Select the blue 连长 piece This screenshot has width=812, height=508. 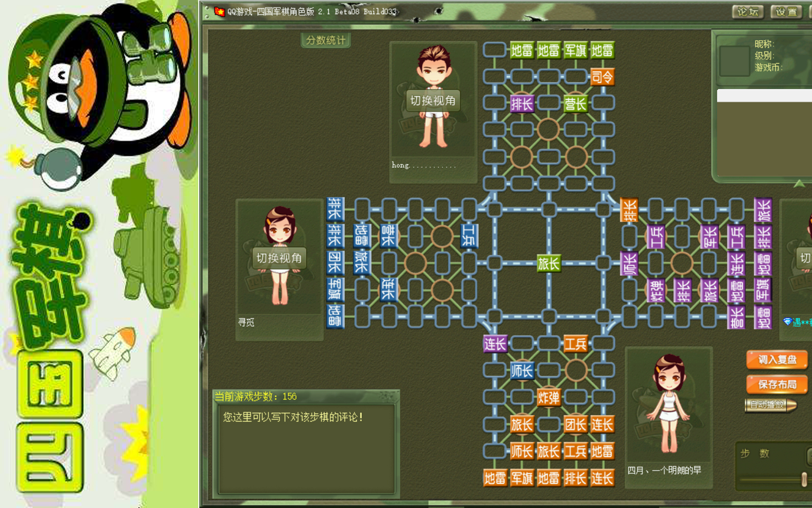point(388,289)
